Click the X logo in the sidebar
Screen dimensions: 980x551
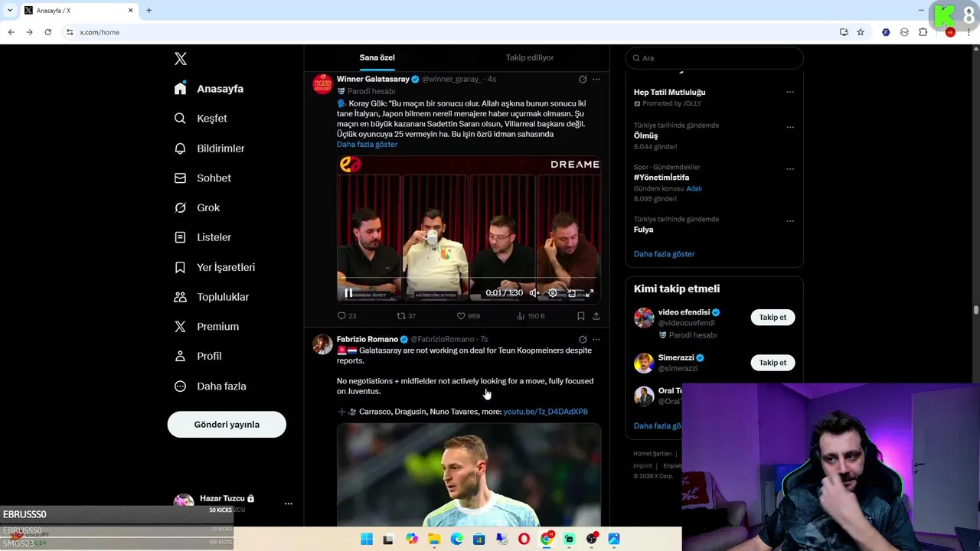[181, 59]
